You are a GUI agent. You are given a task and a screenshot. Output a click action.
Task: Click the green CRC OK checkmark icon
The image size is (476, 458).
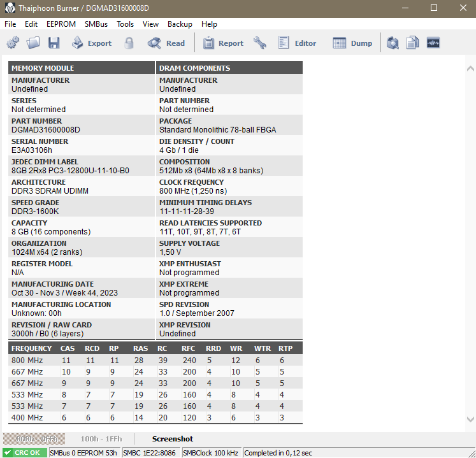pyautogui.click(x=8, y=452)
